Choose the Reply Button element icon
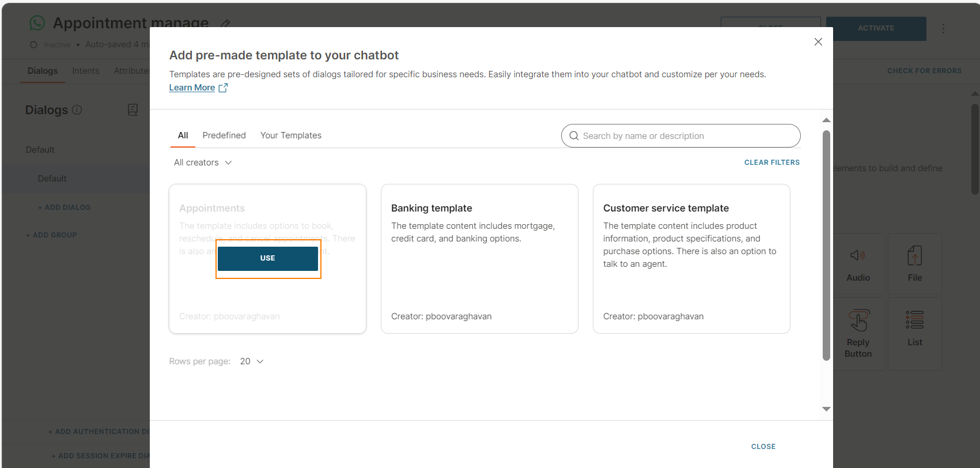The height and width of the screenshot is (468, 980). point(858,320)
